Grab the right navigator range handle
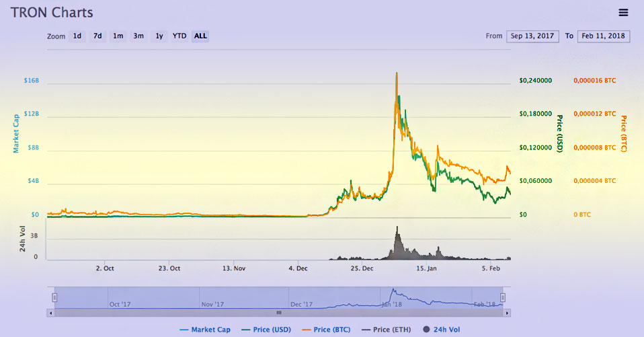The width and height of the screenshot is (644, 337). (502, 297)
